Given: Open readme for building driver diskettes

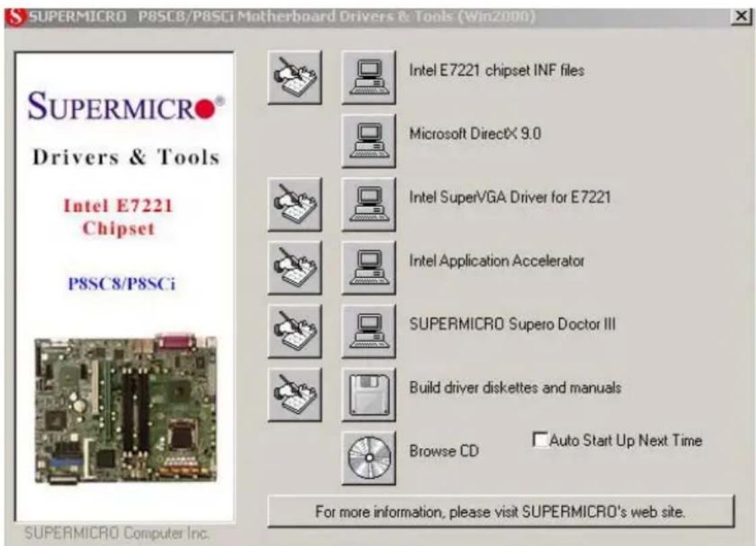Looking at the screenshot, I should tap(294, 395).
